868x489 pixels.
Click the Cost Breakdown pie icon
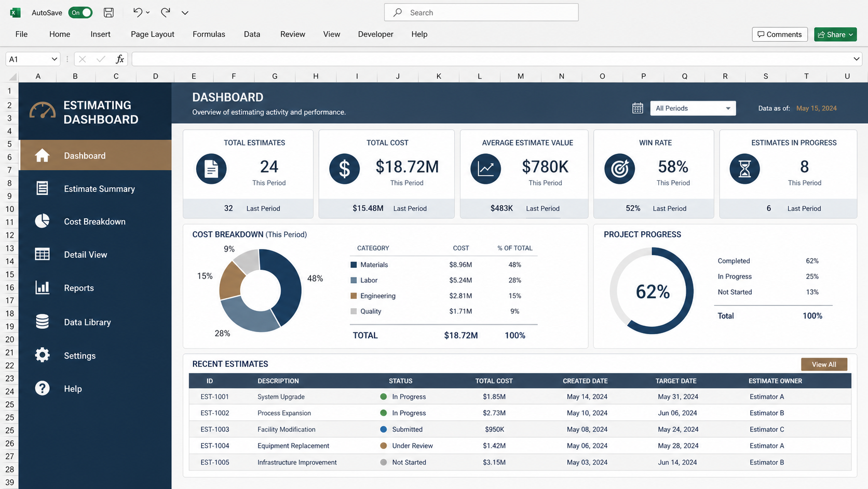42,221
